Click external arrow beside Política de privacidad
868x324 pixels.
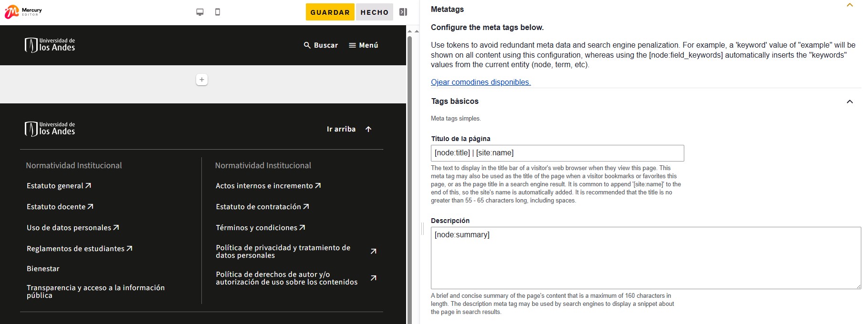click(374, 251)
